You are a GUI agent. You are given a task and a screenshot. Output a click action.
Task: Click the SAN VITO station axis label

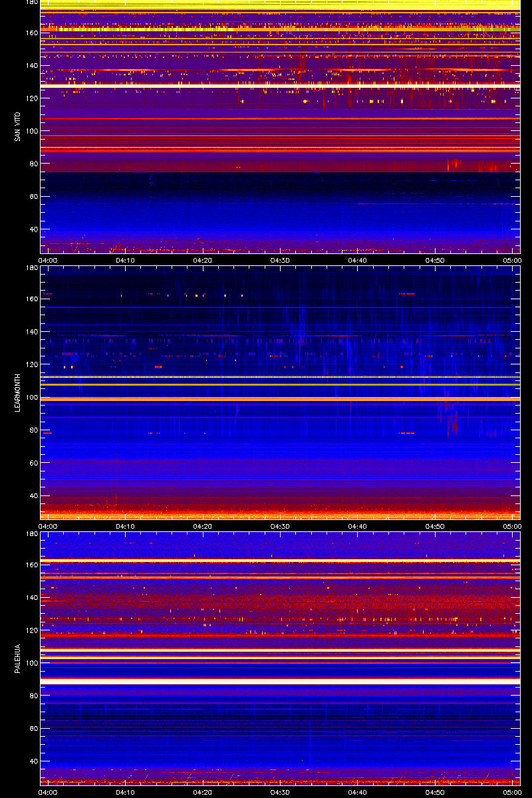tap(17, 126)
